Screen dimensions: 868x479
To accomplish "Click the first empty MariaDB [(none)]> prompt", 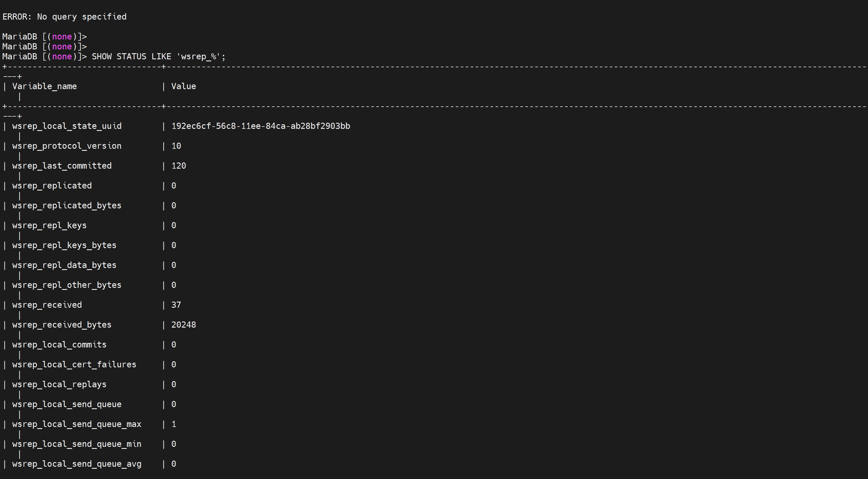I will click(44, 37).
